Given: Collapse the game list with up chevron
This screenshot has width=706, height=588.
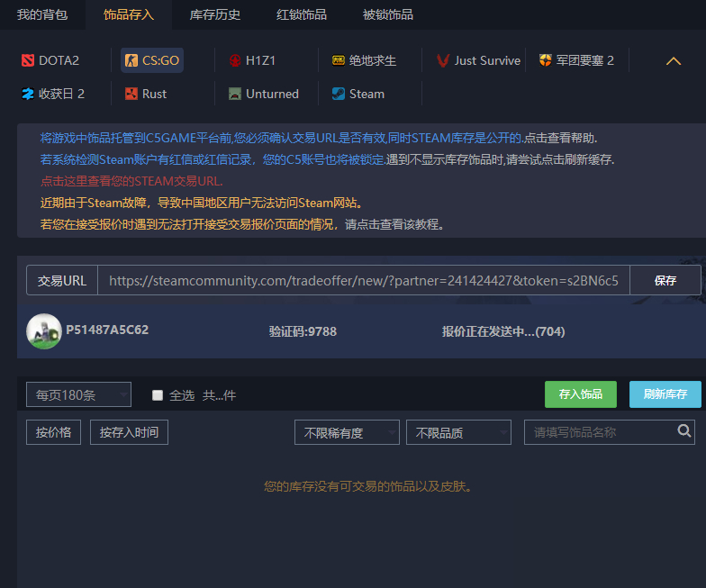Looking at the screenshot, I should click(x=674, y=61).
